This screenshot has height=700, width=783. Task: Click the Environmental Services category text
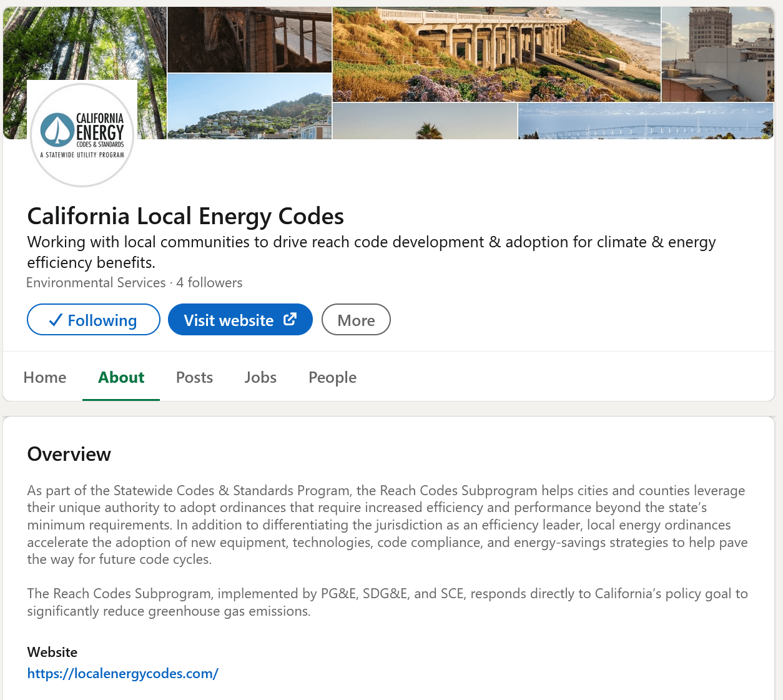[x=96, y=282]
